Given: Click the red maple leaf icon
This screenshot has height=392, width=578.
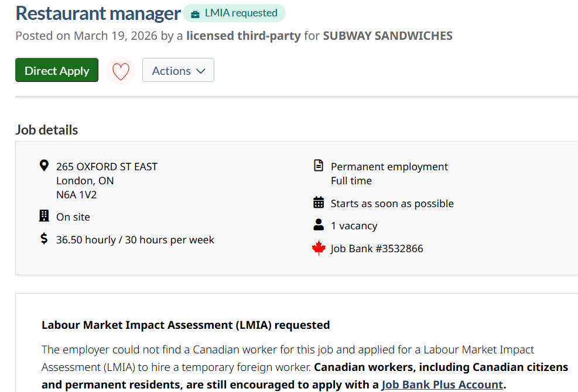Looking at the screenshot, I should tap(319, 249).
